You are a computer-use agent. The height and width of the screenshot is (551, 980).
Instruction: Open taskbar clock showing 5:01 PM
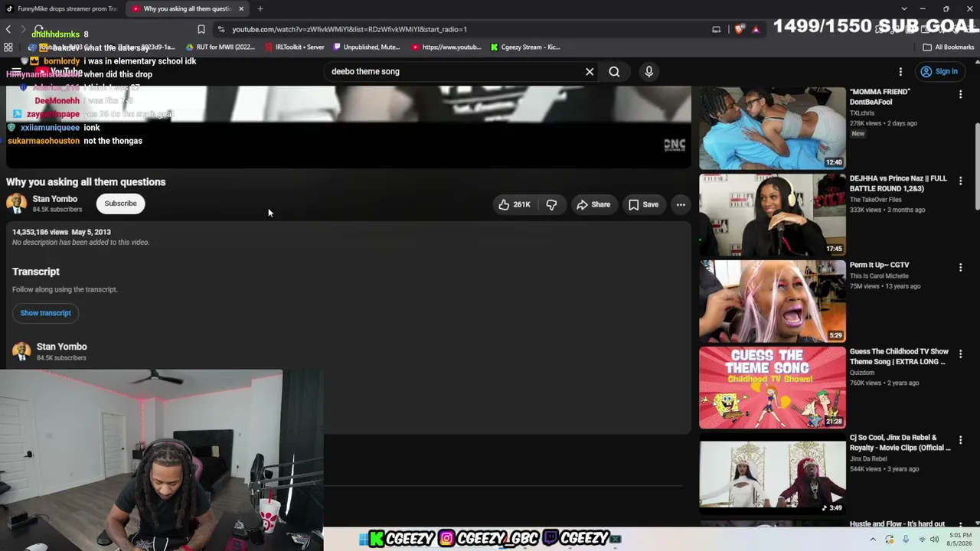click(961, 539)
